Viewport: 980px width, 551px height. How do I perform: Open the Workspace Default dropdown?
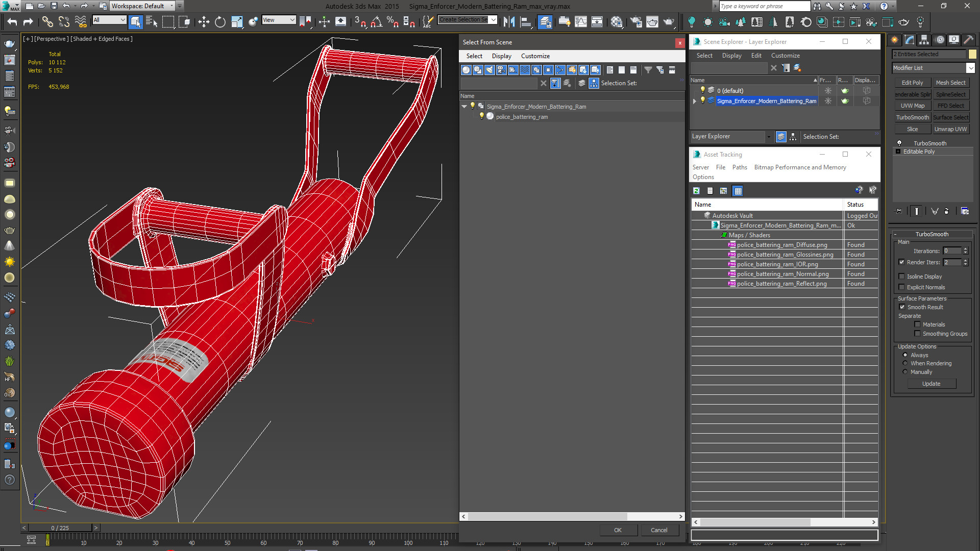click(142, 6)
